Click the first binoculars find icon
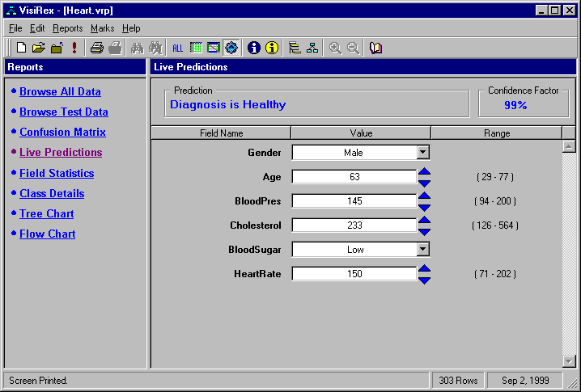This screenshot has height=392, width=581. tap(137, 48)
